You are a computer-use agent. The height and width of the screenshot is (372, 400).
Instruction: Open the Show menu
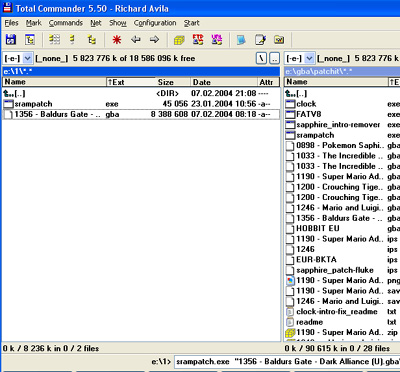click(118, 23)
